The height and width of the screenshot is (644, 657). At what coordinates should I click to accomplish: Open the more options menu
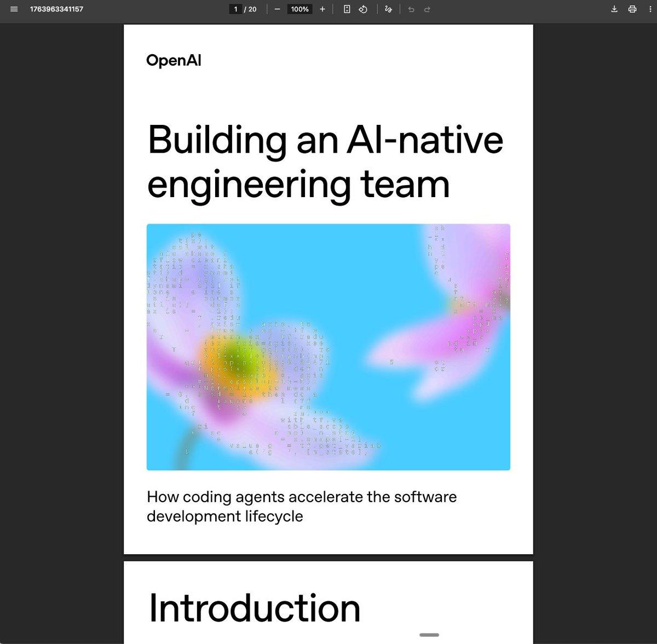(x=651, y=9)
